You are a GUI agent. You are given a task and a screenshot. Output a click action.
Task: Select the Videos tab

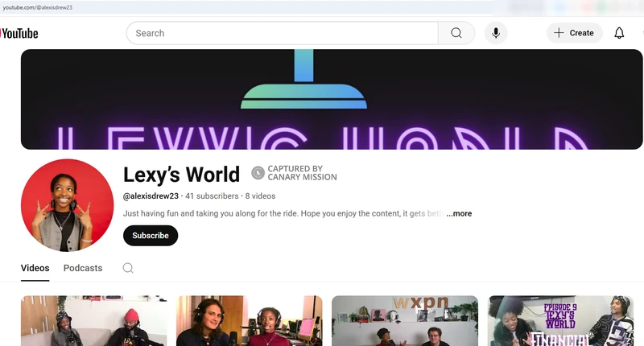(35, 268)
